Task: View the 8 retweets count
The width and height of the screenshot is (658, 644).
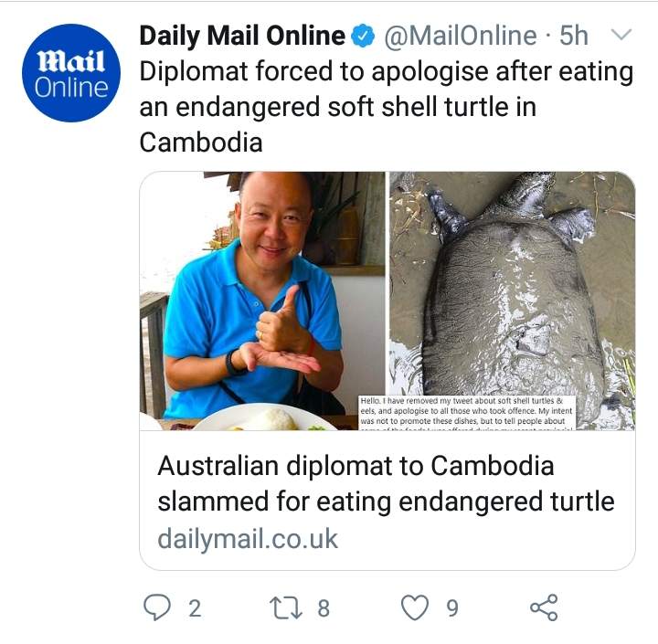Action: [x=324, y=608]
